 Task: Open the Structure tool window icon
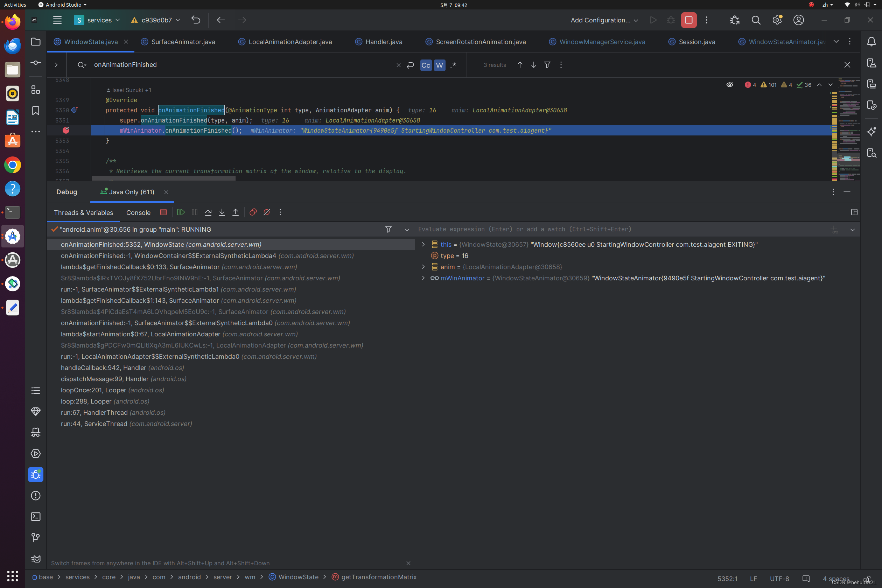[36, 90]
